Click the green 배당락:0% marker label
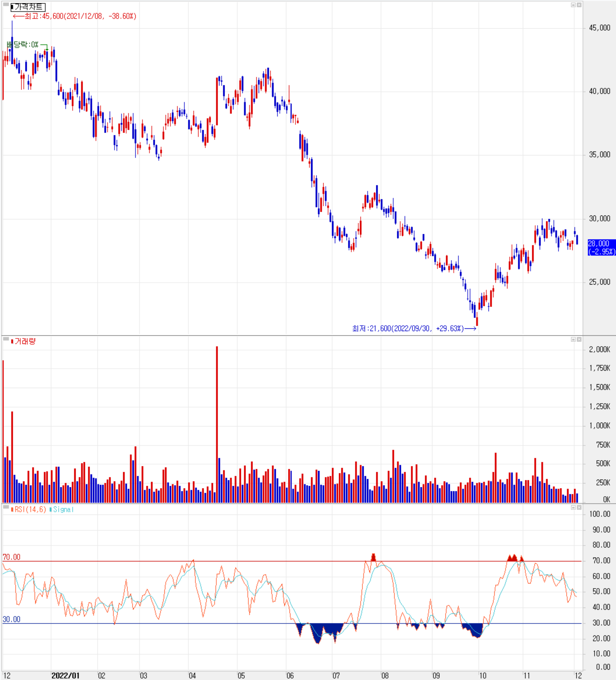The image size is (616, 680). (x=22, y=45)
